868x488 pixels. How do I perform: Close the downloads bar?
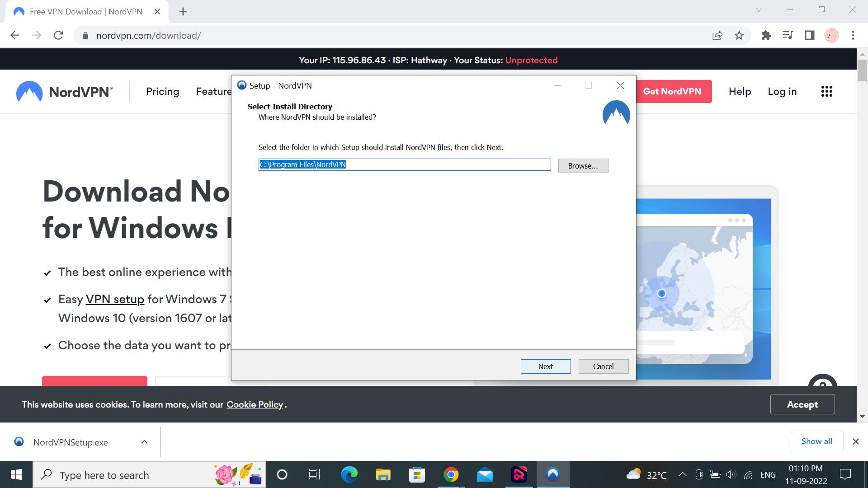(855, 441)
